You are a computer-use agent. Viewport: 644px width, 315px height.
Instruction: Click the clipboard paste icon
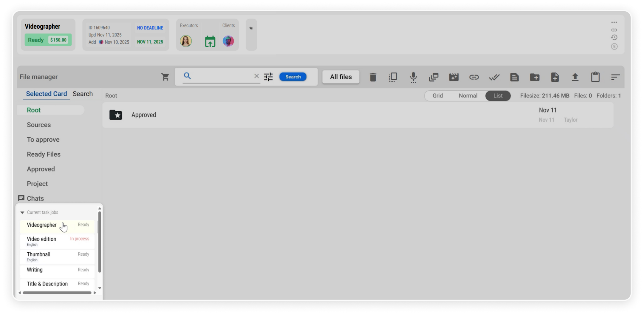tap(595, 77)
